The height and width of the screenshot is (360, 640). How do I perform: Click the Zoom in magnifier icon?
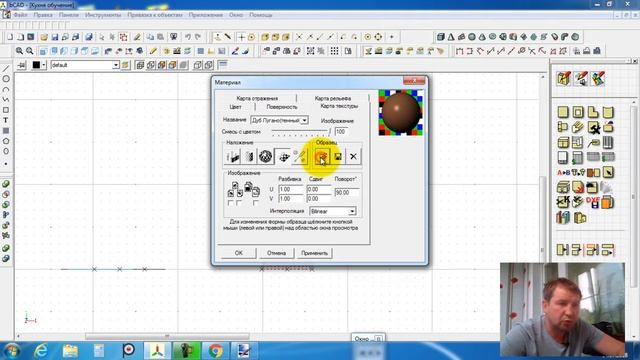19,51
